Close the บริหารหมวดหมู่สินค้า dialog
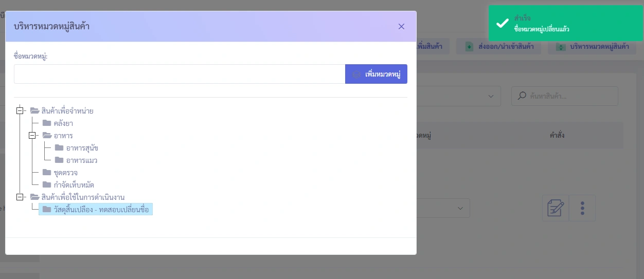The height and width of the screenshot is (279, 644). coord(401,27)
